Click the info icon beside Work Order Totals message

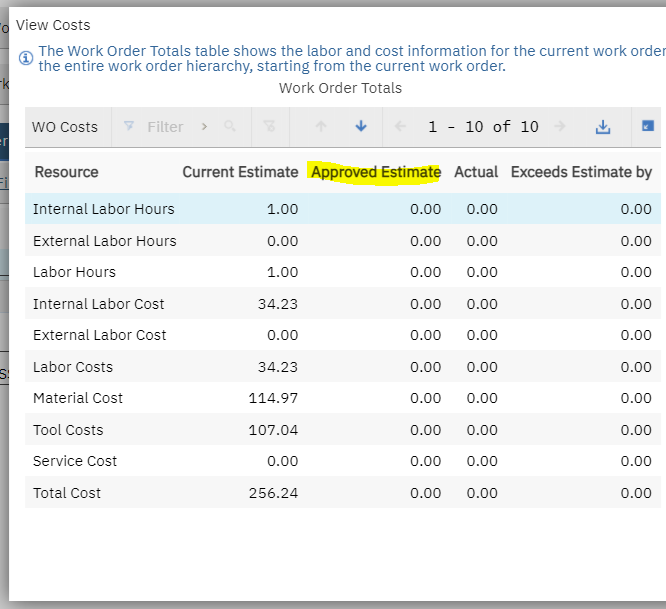click(26, 58)
